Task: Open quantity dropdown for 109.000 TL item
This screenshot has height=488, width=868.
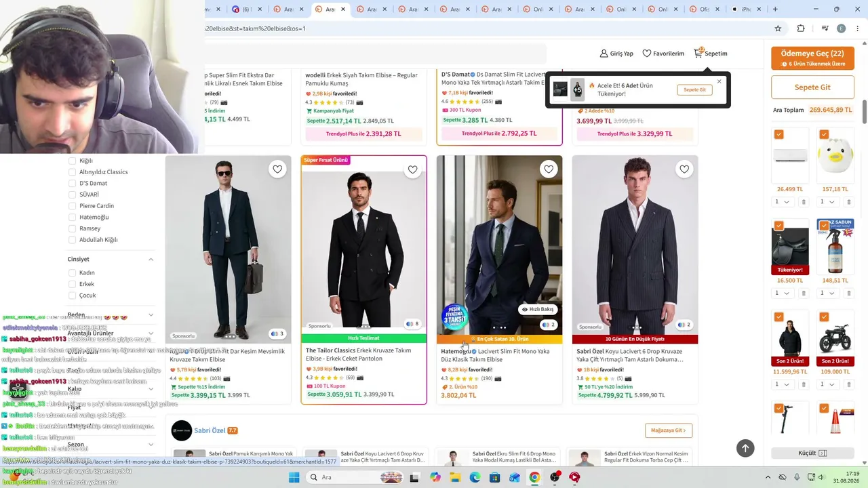Action: pyautogui.click(x=828, y=384)
